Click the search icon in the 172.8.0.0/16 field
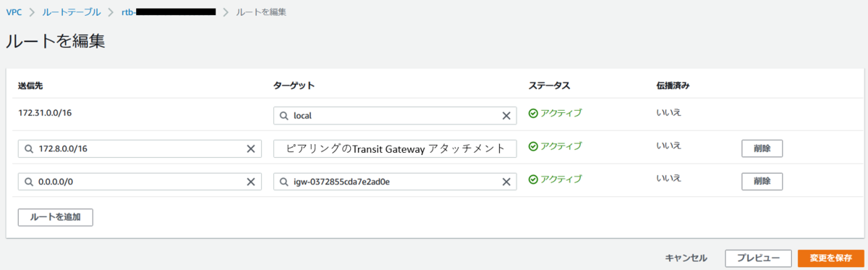 click(29, 149)
